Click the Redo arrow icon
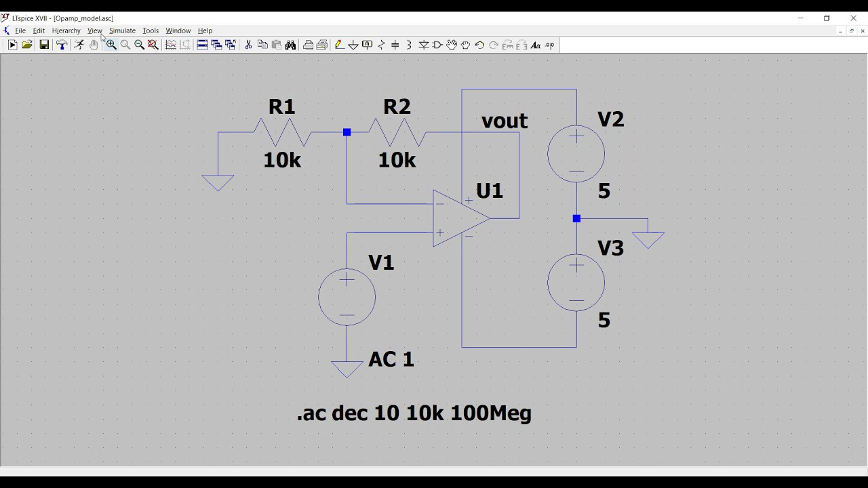Viewport: 868px width, 488px height. [x=494, y=45]
